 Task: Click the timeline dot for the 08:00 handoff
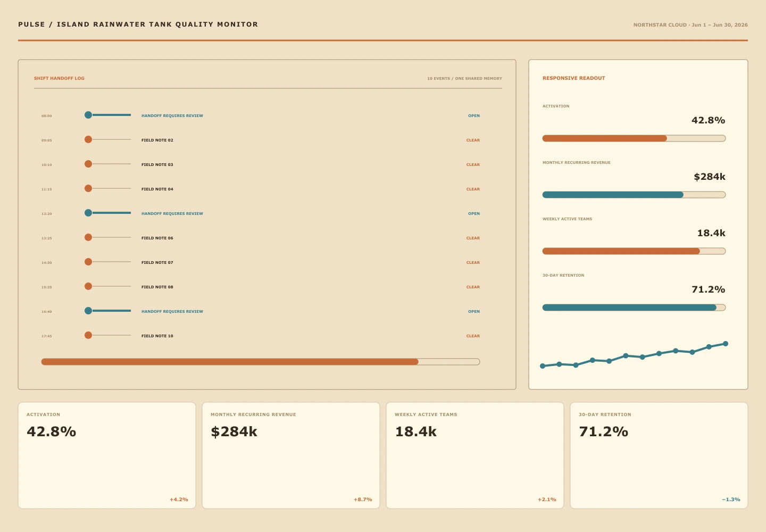[88, 115]
